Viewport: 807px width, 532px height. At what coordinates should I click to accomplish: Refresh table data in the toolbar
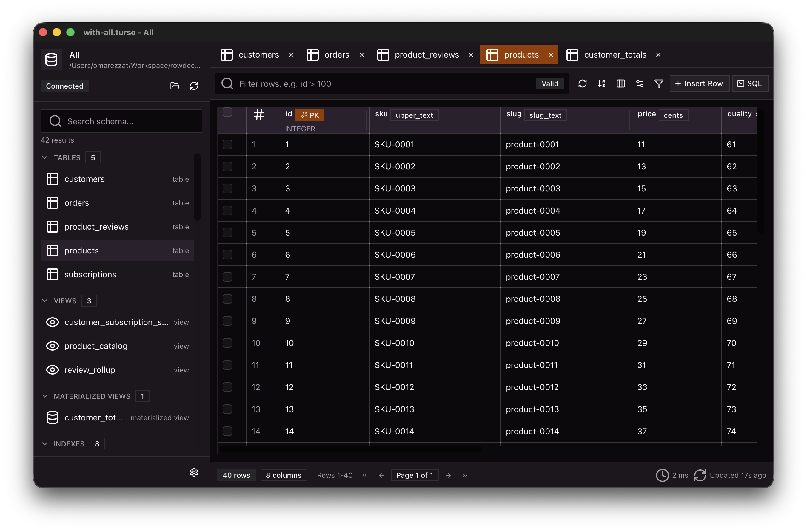583,83
